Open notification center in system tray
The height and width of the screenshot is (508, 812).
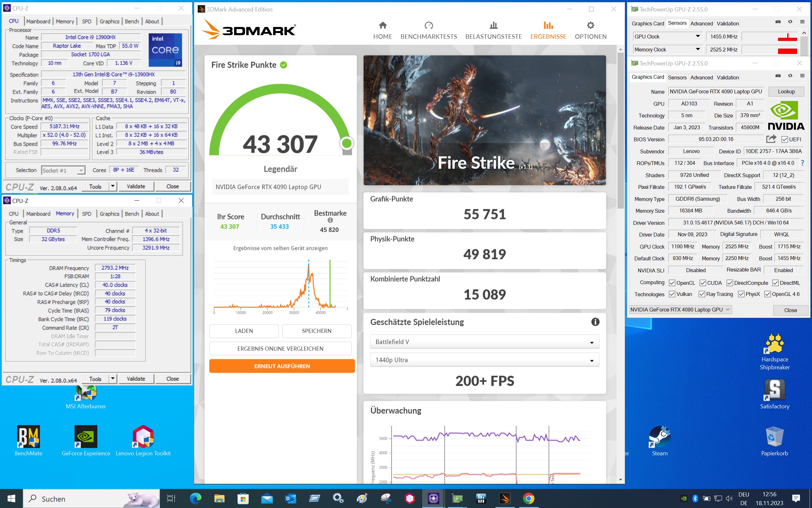(796, 498)
